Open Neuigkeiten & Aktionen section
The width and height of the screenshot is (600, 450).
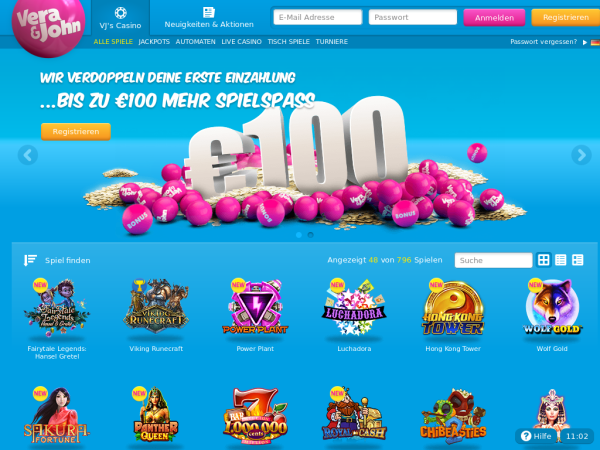(209, 18)
